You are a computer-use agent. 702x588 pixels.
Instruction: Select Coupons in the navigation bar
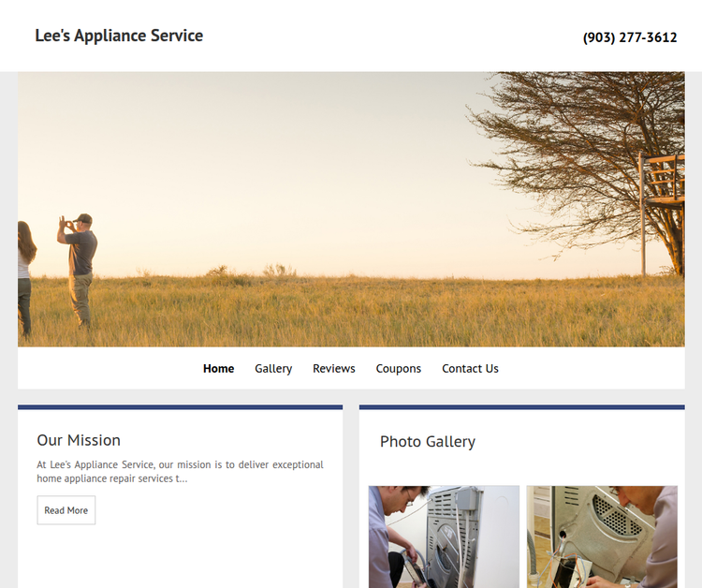pos(398,368)
